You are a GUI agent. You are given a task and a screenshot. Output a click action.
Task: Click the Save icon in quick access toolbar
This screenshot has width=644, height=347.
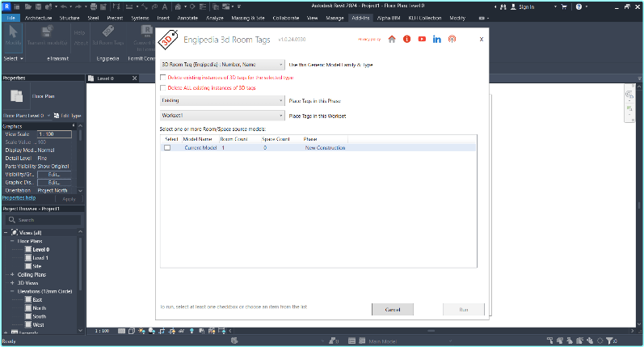click(x=38, y=6)
